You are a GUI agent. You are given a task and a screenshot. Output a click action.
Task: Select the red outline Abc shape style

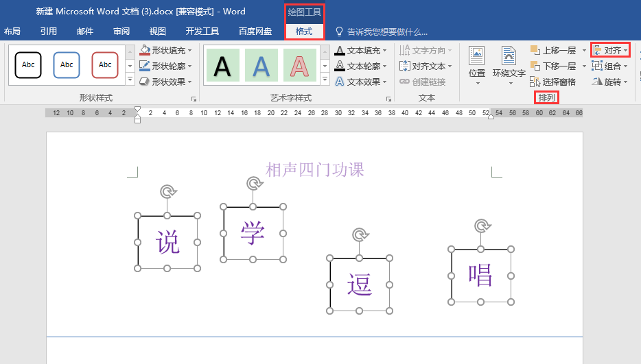tap(105, 64)
